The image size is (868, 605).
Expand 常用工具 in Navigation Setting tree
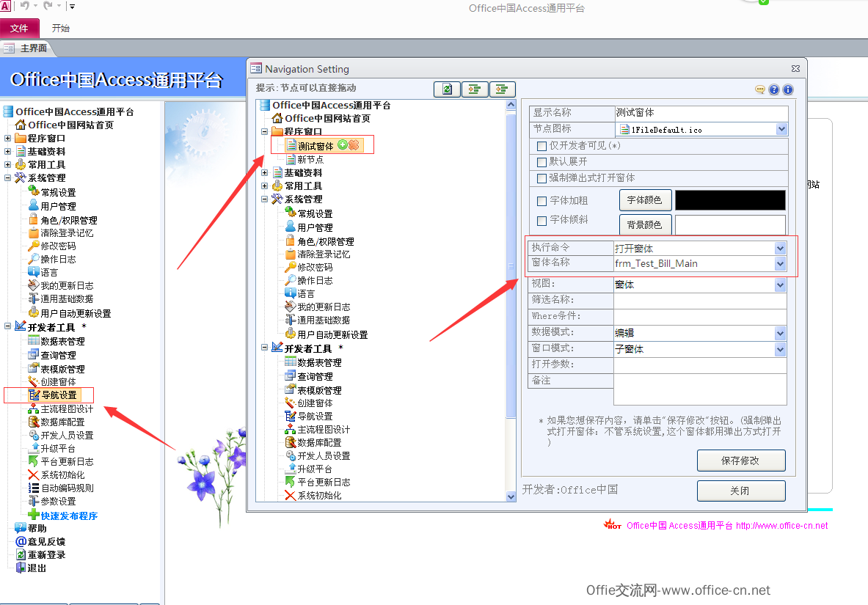pos(265,186)
